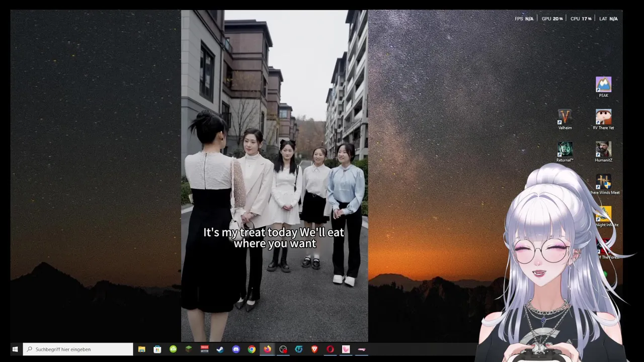
Task: Select the Valheim desktop shortcut
Action: click(565, 120)
